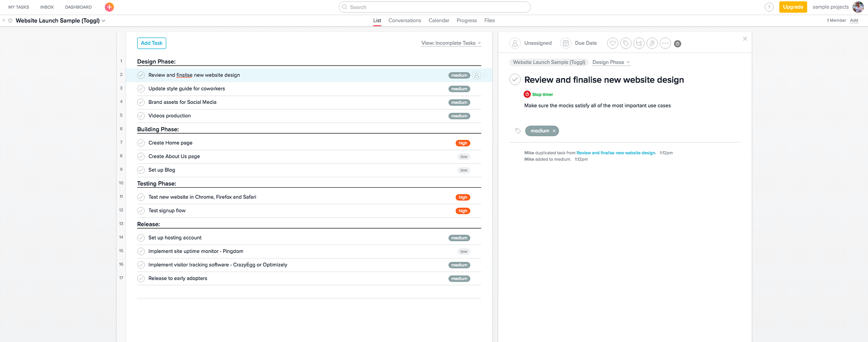The image size is (868, 342).
Task: Mark task complete in the detail pane
Action: [515, 80]
